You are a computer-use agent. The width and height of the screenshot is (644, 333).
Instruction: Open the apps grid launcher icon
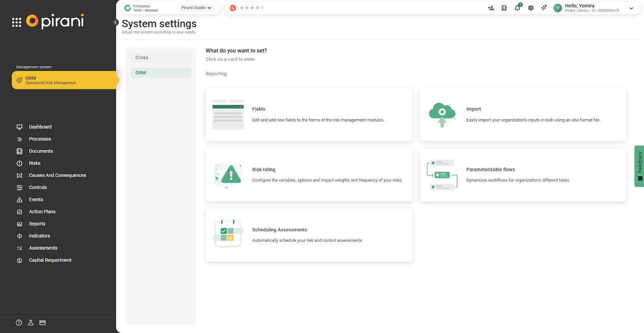pos(17,23)
